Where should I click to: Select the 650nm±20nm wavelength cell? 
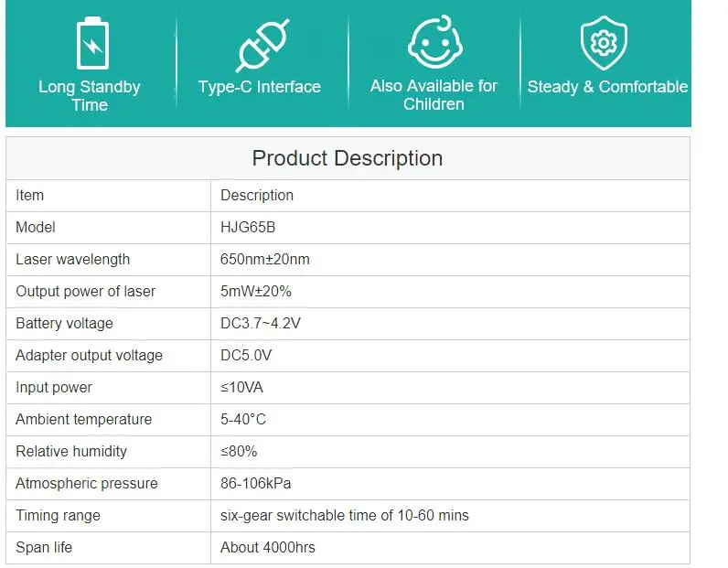click(x=265, y=259)
